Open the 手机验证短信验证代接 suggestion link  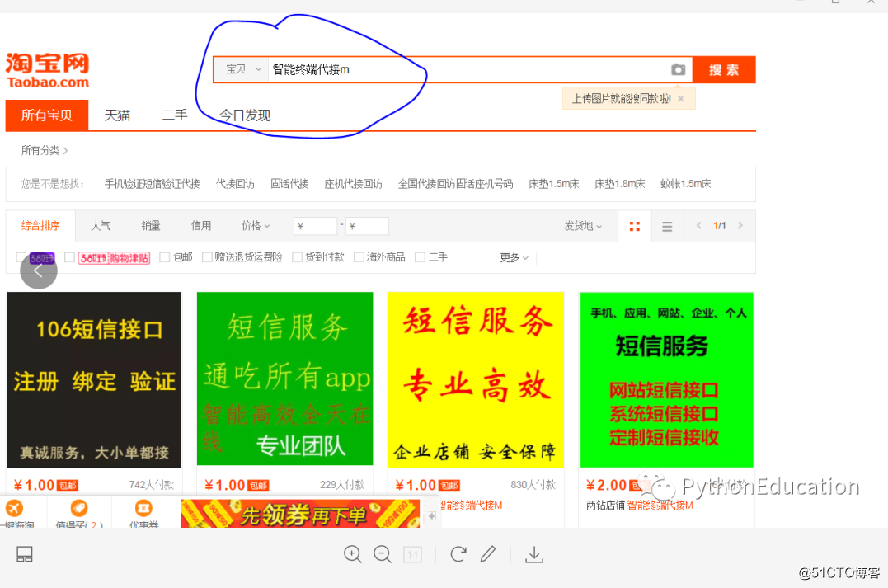click(152, 184)
